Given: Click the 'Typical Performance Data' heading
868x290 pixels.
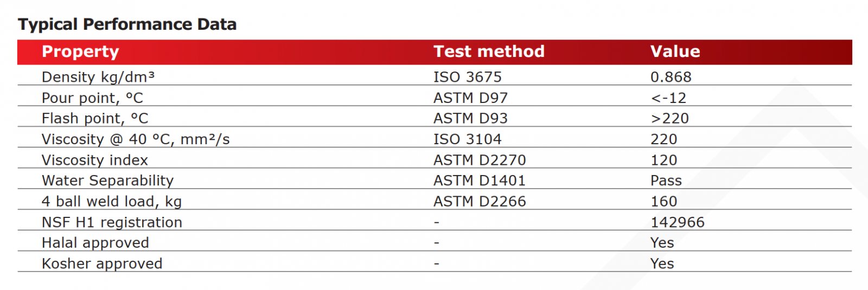Looking at the screenshot, I should 127,24.
